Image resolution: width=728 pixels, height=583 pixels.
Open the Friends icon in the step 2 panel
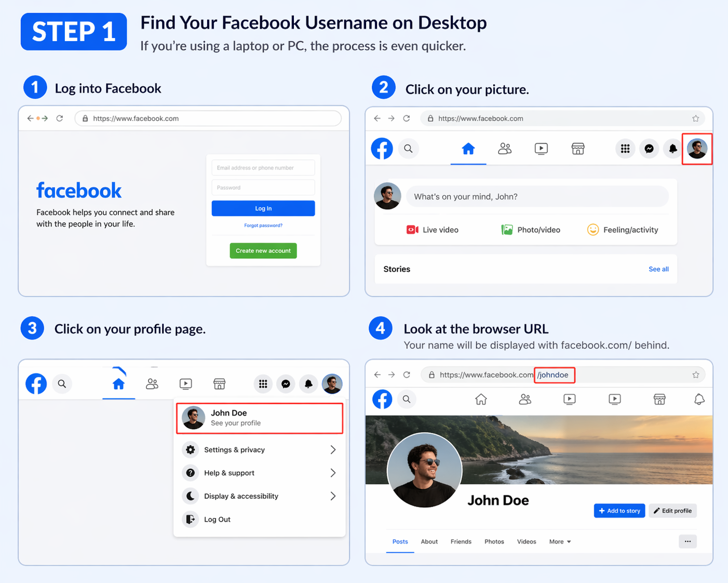505,149
